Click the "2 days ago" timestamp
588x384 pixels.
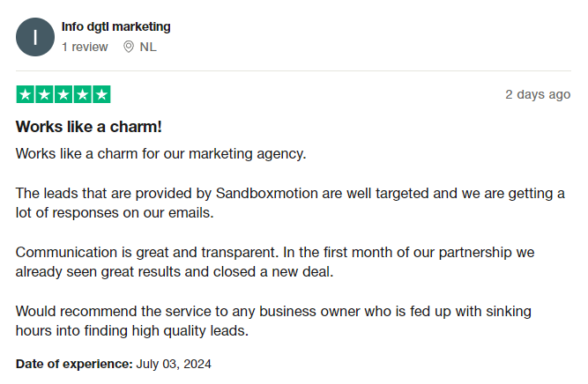point(538,94)
